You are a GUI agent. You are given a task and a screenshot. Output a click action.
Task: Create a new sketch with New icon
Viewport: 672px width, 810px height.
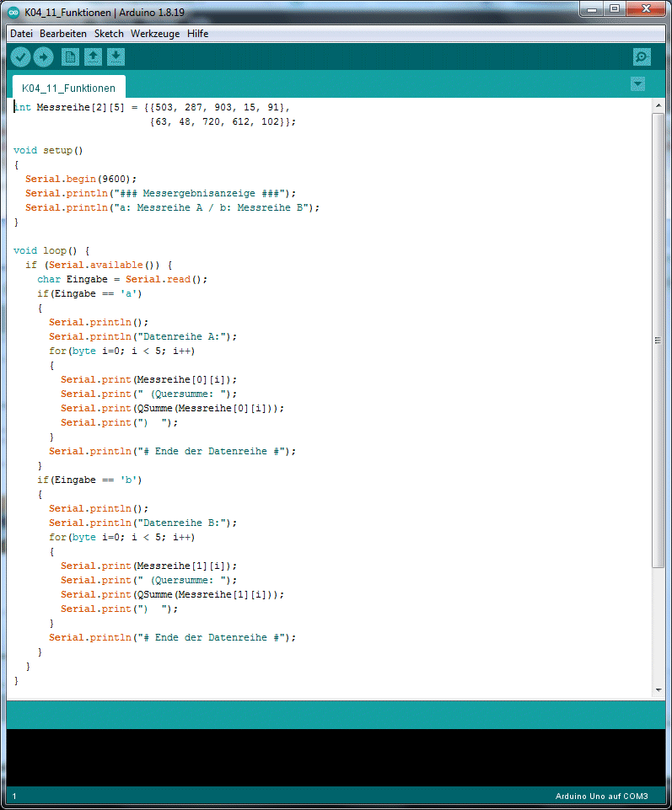tap(70, 56)
